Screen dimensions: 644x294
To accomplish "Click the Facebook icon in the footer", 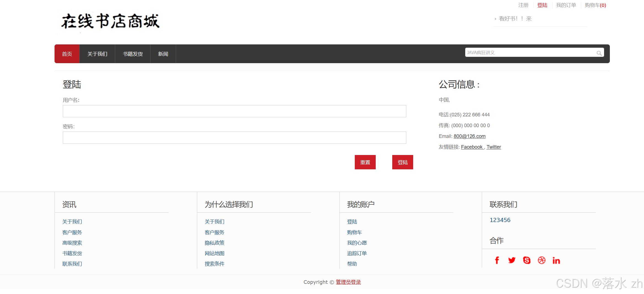I will pos(497,260).
